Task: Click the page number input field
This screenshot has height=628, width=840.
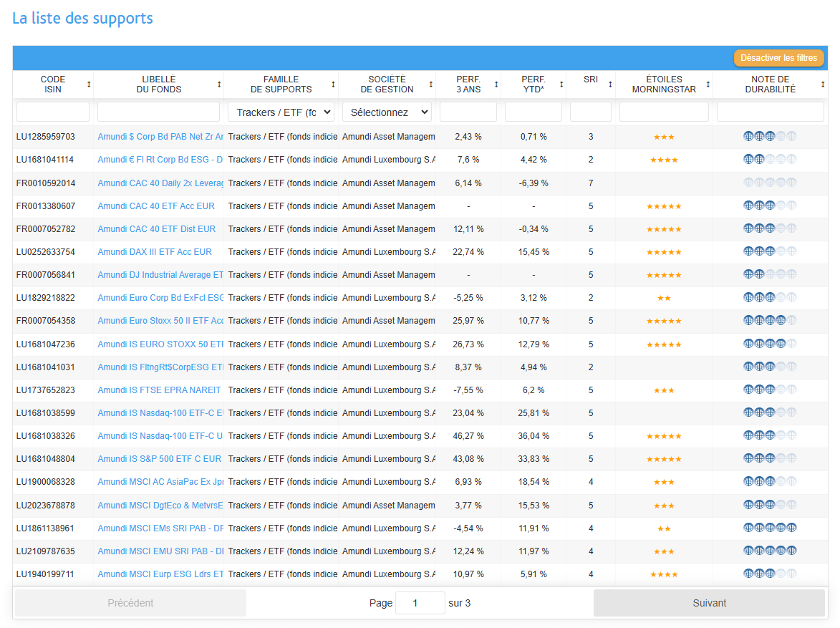Action: [420, 603]
